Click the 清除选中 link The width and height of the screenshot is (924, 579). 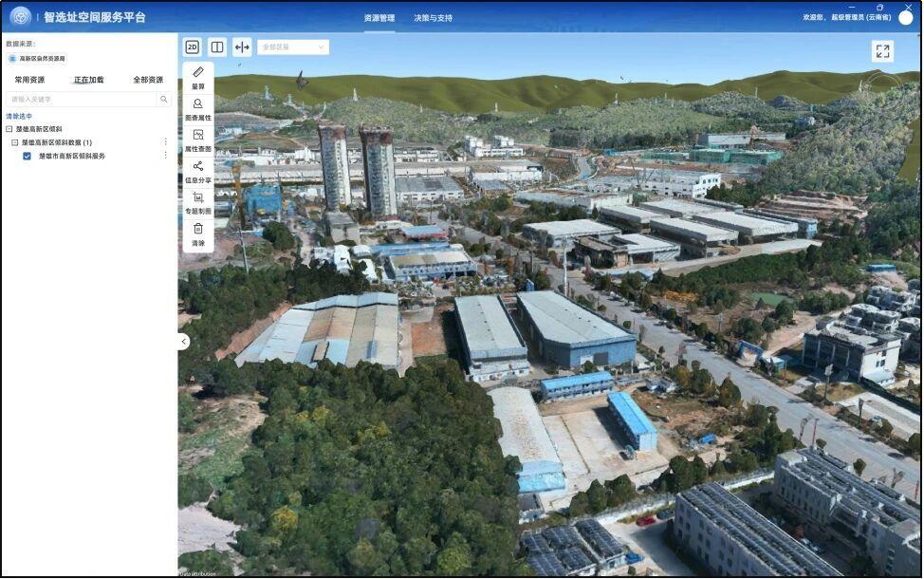[x=19, y=116]
